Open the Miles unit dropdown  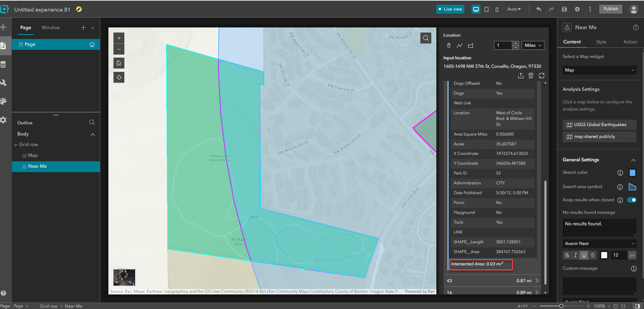tap(533, 45)
